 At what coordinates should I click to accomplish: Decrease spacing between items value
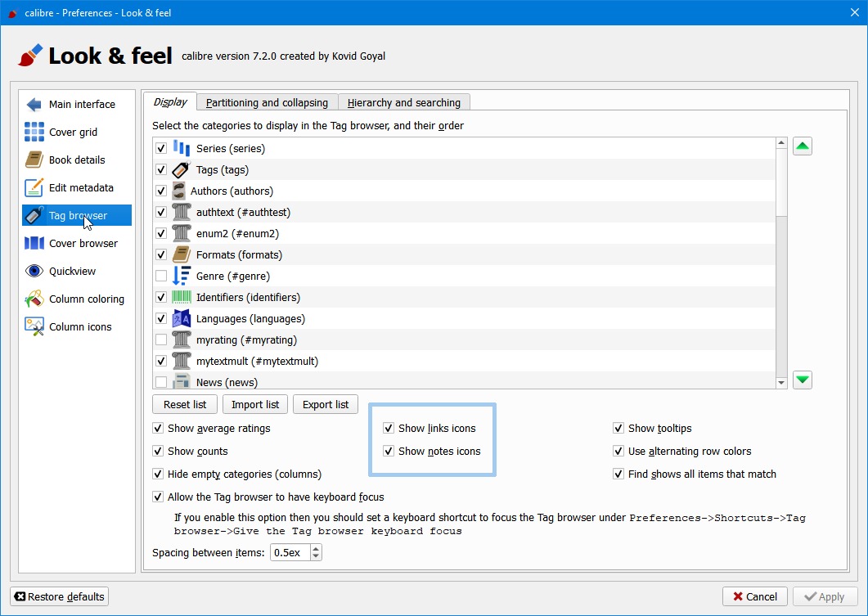[316, 557]
